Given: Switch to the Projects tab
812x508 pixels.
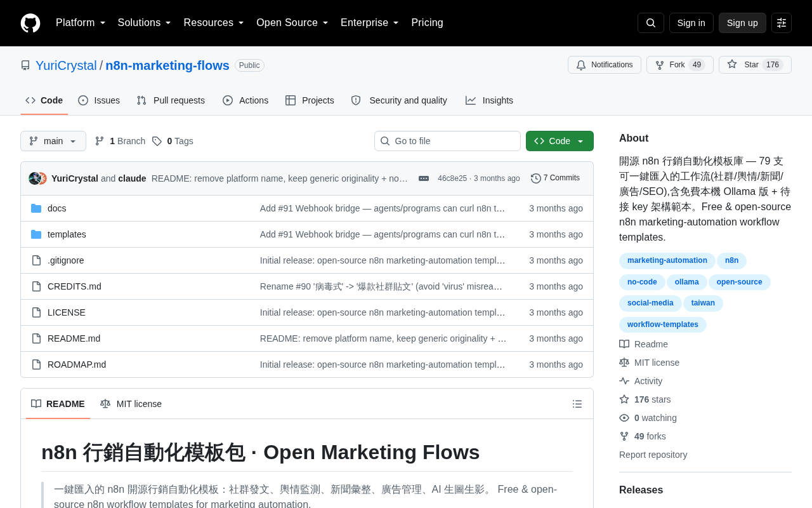Looking at the screenshot, I should 310,100.
